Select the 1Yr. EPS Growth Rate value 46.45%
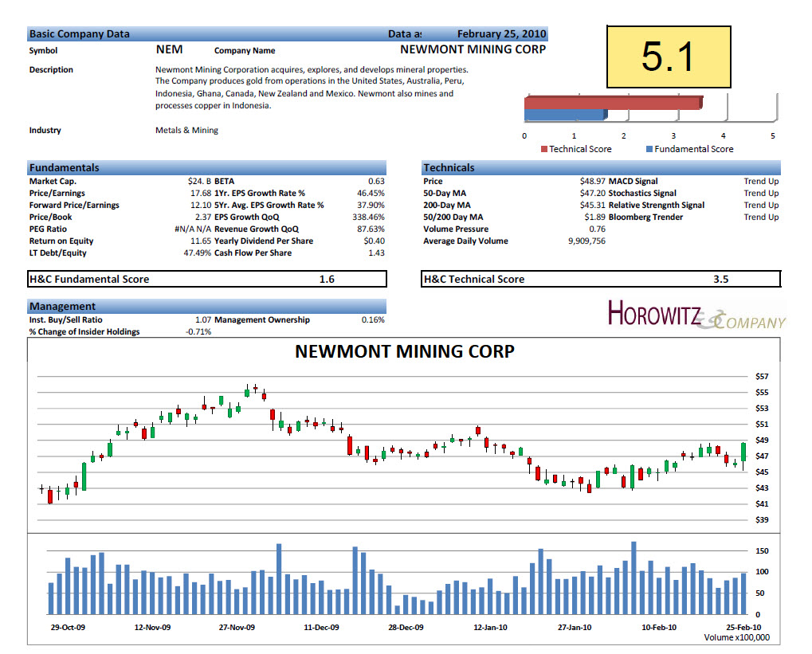This screenshot has width=812, height=654. pos(371,193)
